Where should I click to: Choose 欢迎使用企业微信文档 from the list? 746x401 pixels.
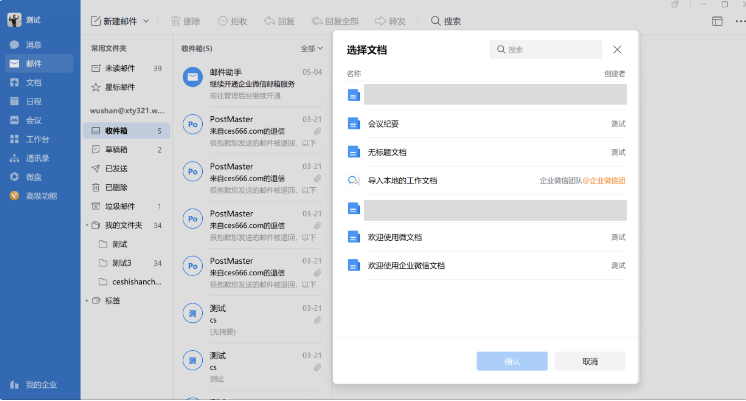tap(485, 265)
